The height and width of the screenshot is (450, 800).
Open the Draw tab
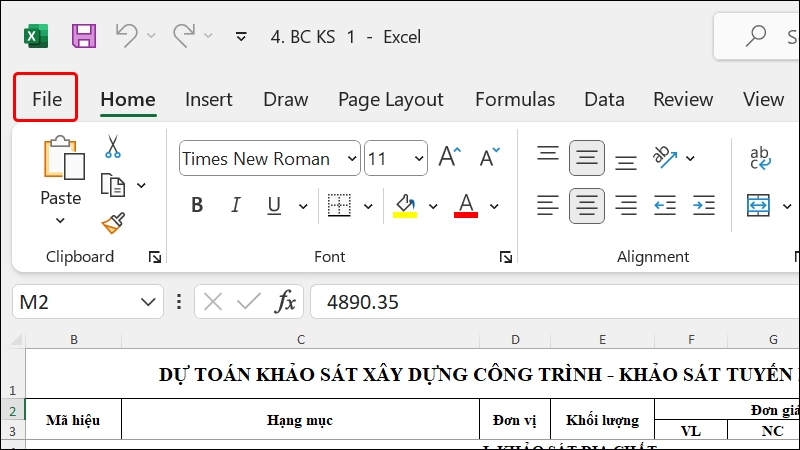point(286,99)
